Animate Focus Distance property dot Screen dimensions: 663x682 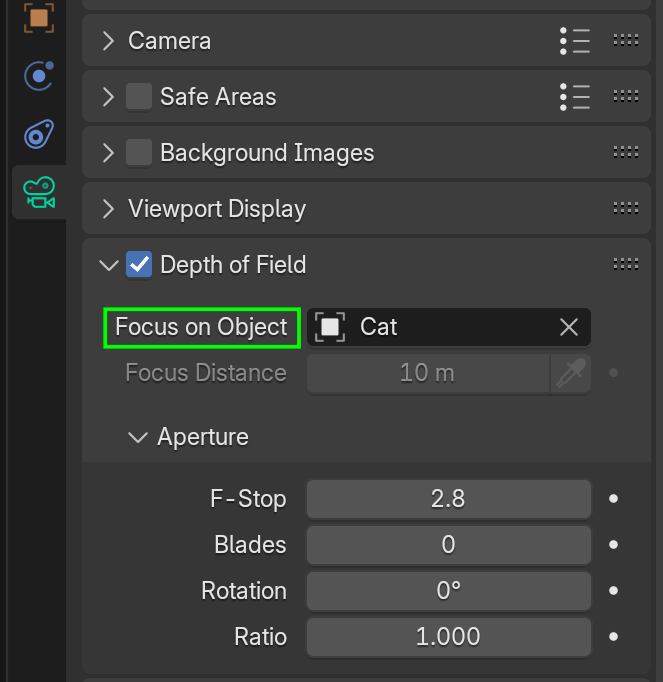[x=613, y=373]
